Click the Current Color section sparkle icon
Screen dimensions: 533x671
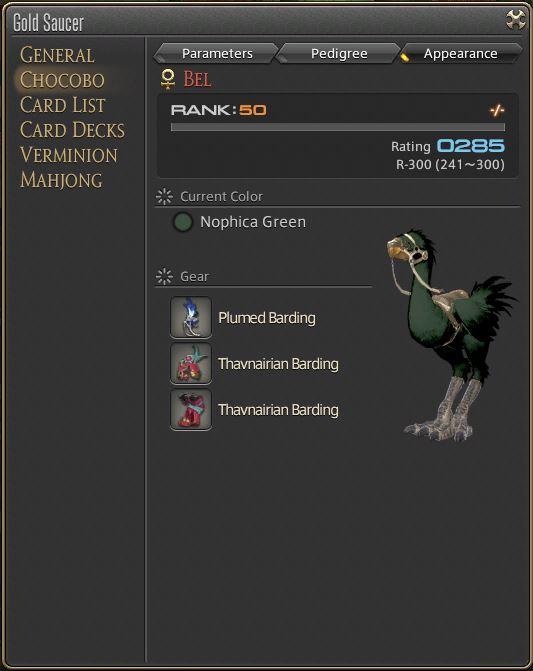(x=164, y=196)
